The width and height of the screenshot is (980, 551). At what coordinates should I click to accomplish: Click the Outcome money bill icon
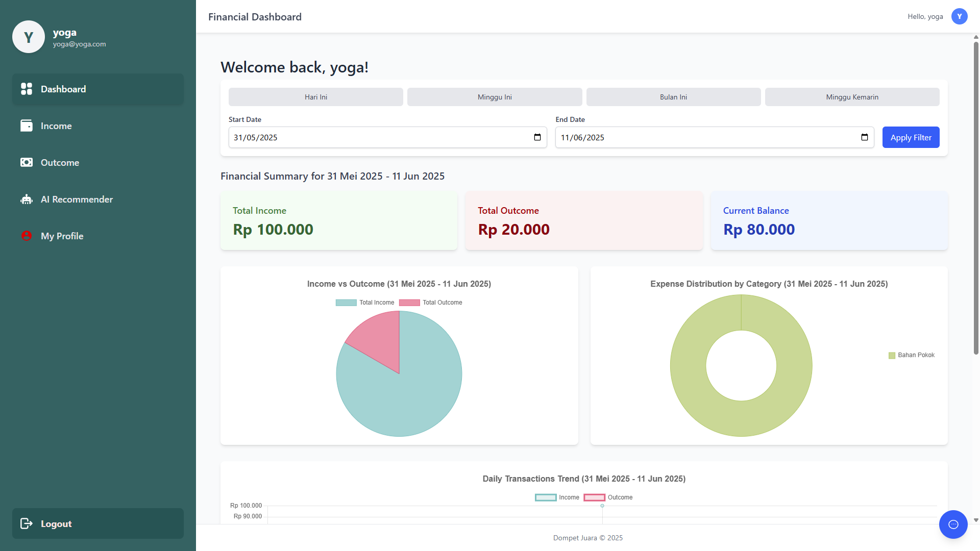(x=27, y=163)
